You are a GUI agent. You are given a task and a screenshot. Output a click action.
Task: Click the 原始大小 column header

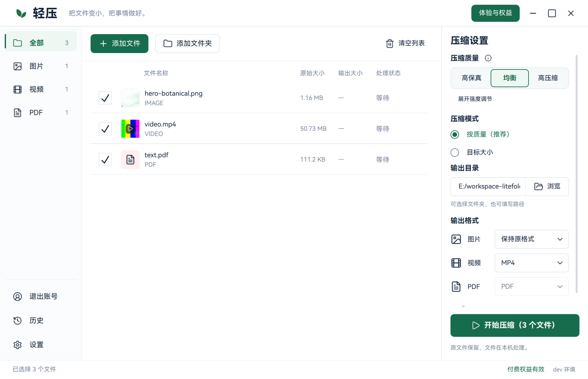[x=312, y=73]
